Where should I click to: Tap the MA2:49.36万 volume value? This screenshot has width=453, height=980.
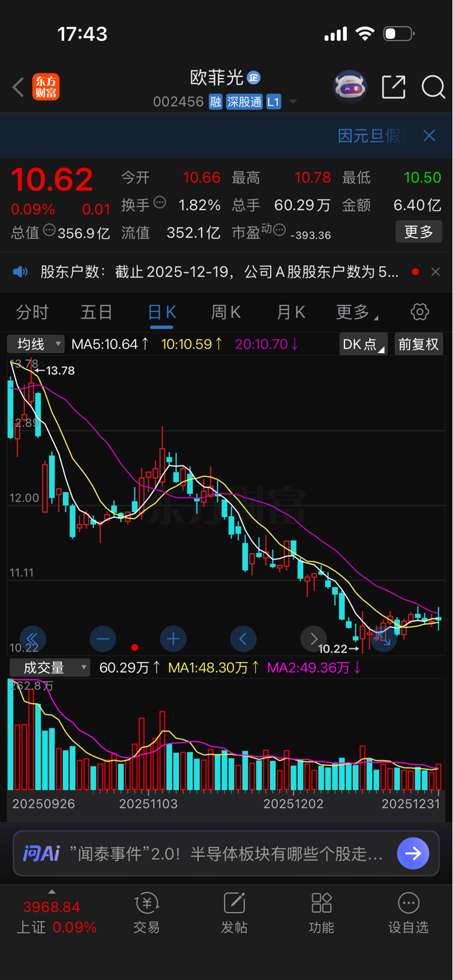[x=314, y=667]
